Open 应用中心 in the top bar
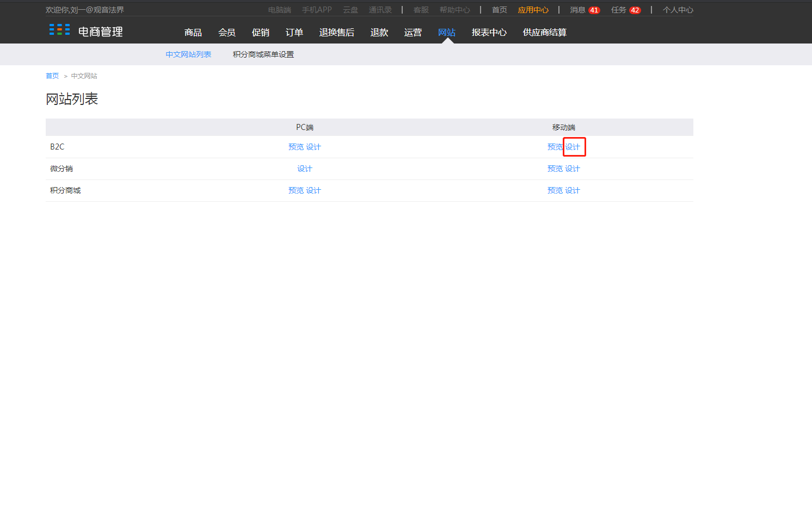Screen dimensions: 812x528 tap(533, 10)
